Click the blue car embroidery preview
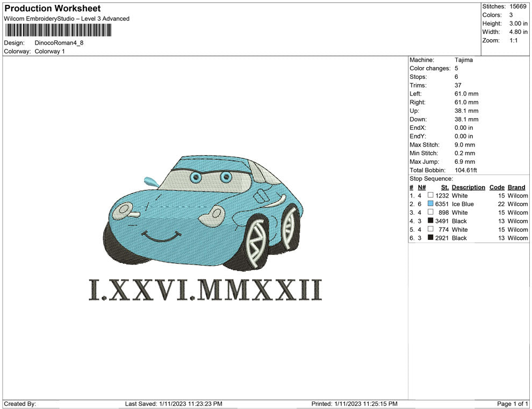 pos(203,213)
